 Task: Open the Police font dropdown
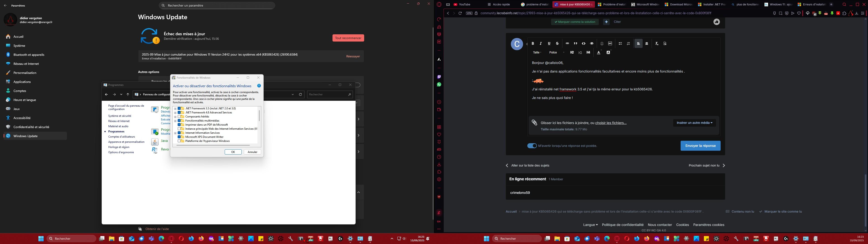coord(556,52)
